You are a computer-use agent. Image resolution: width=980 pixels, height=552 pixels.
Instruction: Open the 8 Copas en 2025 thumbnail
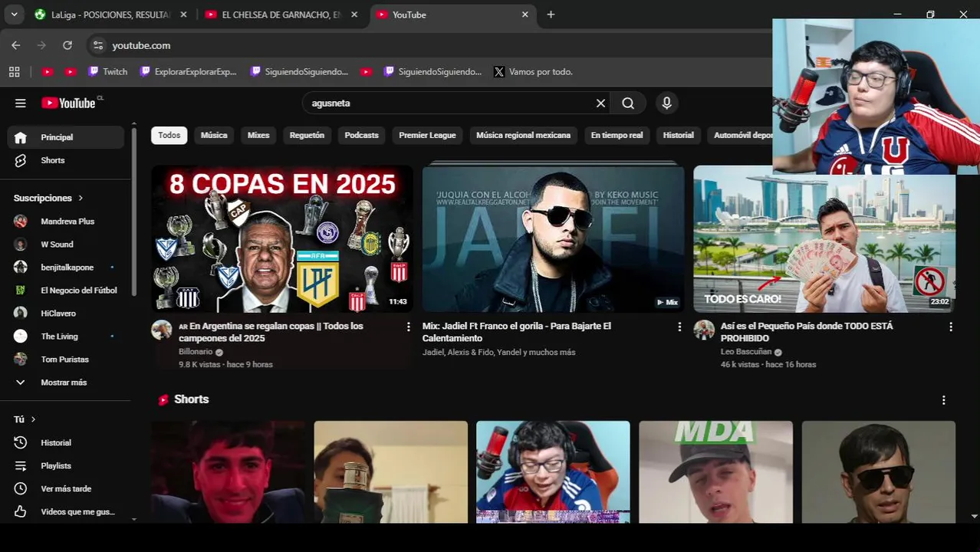[282, 239]
